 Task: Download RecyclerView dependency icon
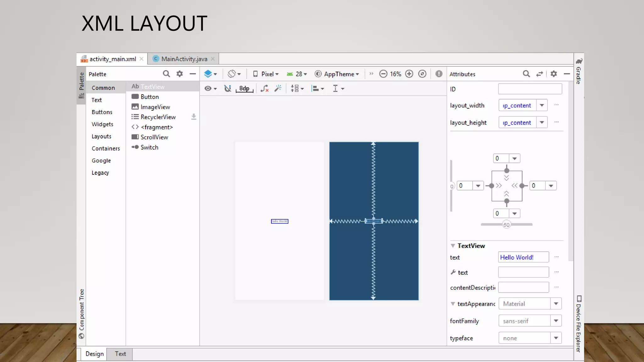point(194,117)
